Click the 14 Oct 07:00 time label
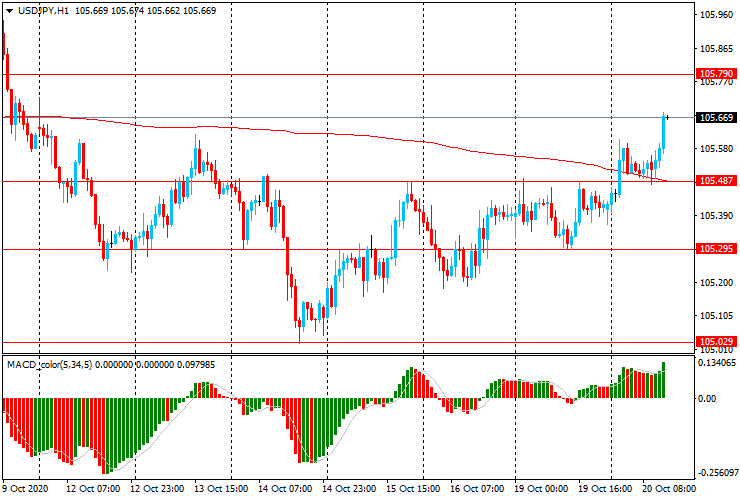Viewport: 740px width, 500px height. point(285,488)
